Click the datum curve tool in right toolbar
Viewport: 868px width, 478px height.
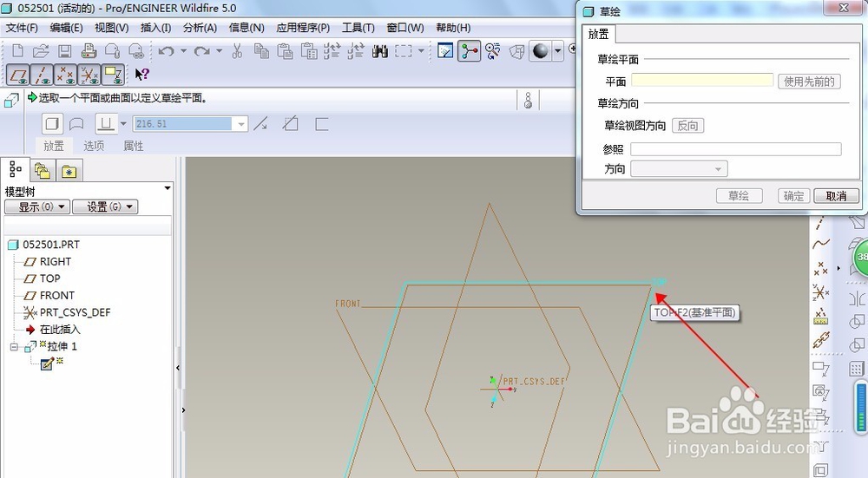tap(821, 244)
